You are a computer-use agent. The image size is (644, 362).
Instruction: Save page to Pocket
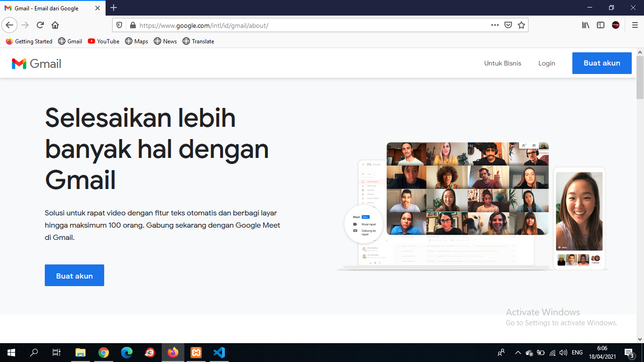tap(508, 25)
